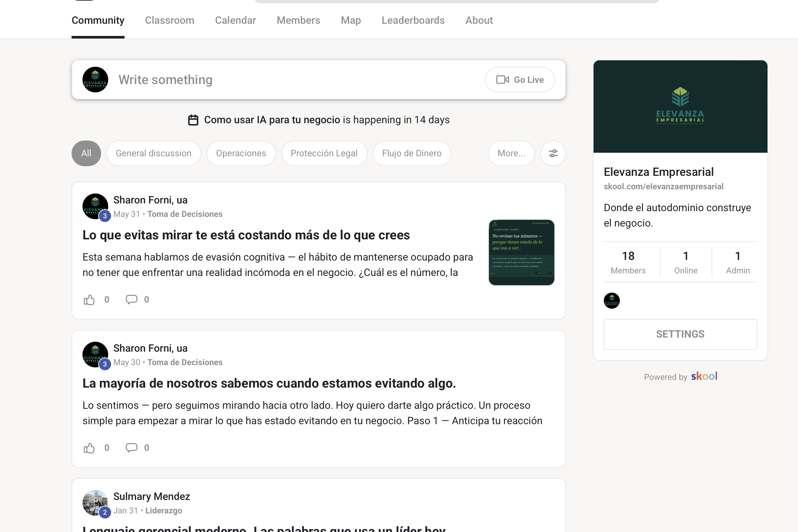The image size is (798, 532).
Task: Filter posts by General discussion
Action: coord(153,153)
